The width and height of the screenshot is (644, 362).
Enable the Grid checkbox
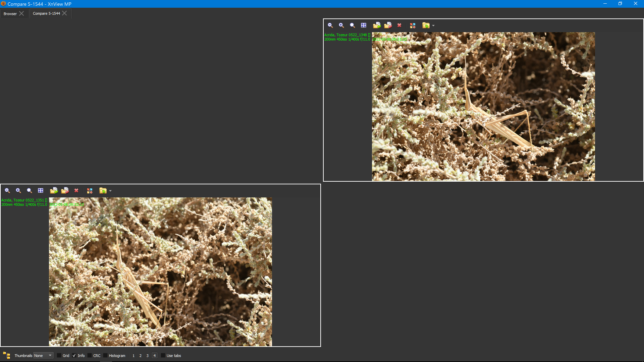pyautogui.click(x=59, y=356)
